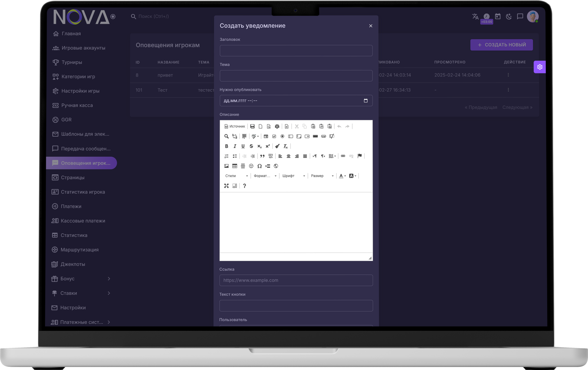This screenshot has height=370, width=588.
Task: Open the Размер font size dropdown
Action: 322,176
